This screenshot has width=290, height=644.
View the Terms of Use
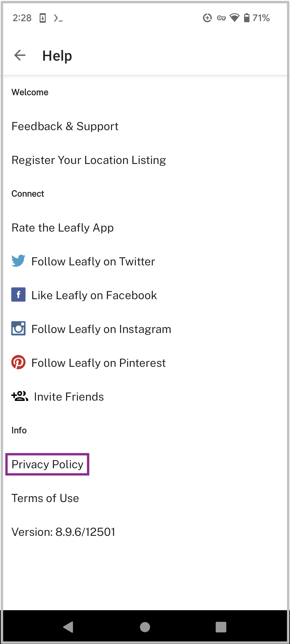click(45, 498)
